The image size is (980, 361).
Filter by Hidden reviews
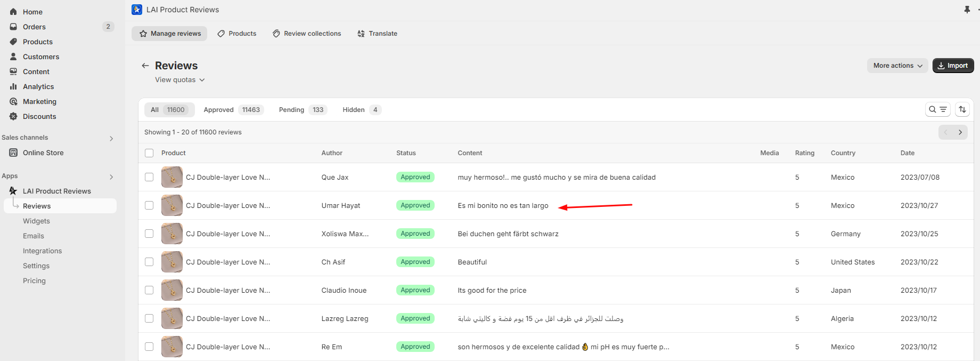pos(361,110)
